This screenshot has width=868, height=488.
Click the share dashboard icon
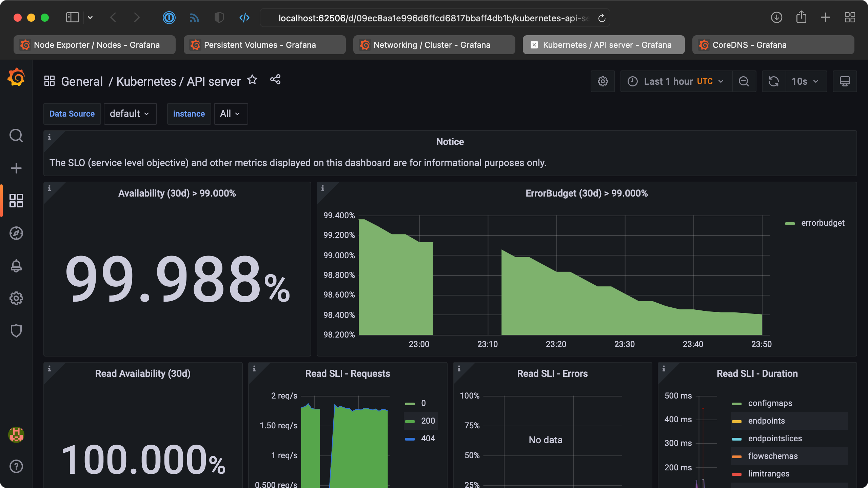pos(275,80)
